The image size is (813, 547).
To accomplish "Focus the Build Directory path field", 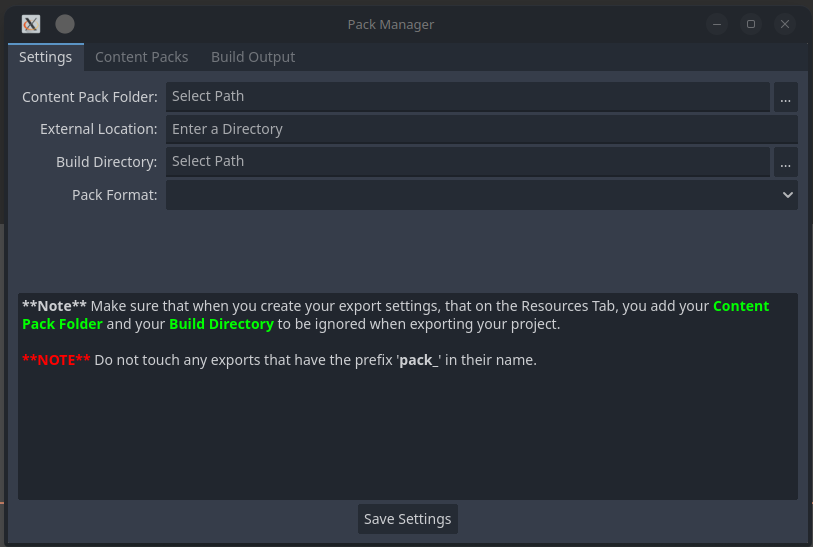I will 468,162.
